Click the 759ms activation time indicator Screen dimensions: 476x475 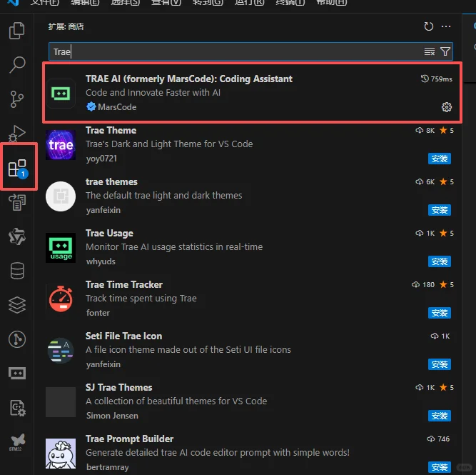tap(436, 79)
